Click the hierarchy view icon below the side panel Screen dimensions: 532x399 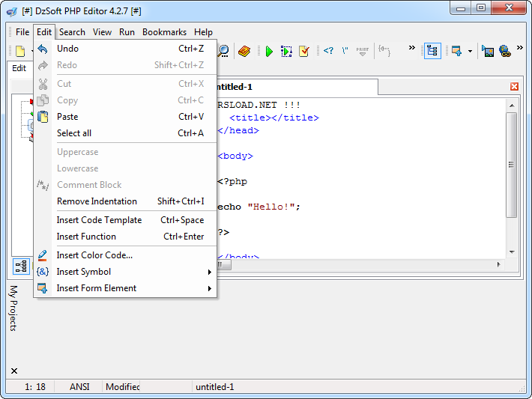(22, 266)
